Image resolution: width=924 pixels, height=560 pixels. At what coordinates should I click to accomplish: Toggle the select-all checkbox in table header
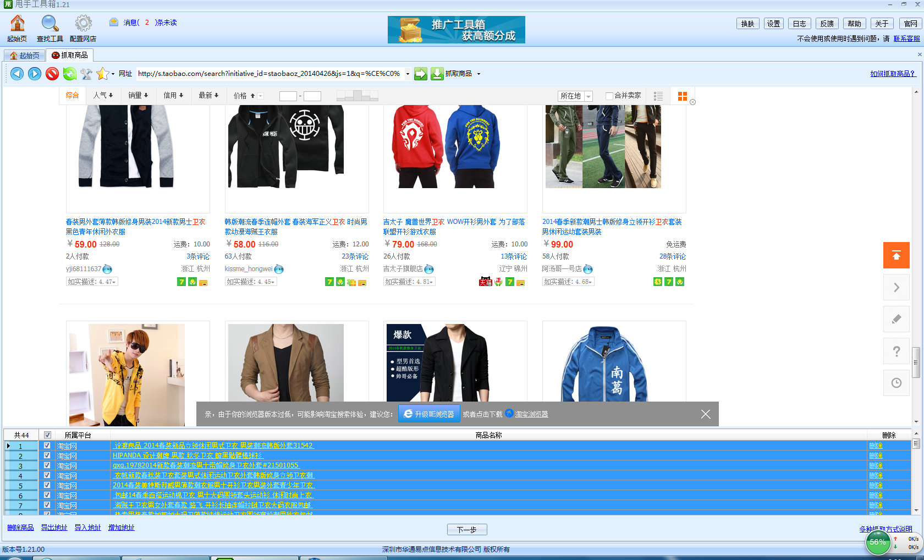click(x=47, y=435)
